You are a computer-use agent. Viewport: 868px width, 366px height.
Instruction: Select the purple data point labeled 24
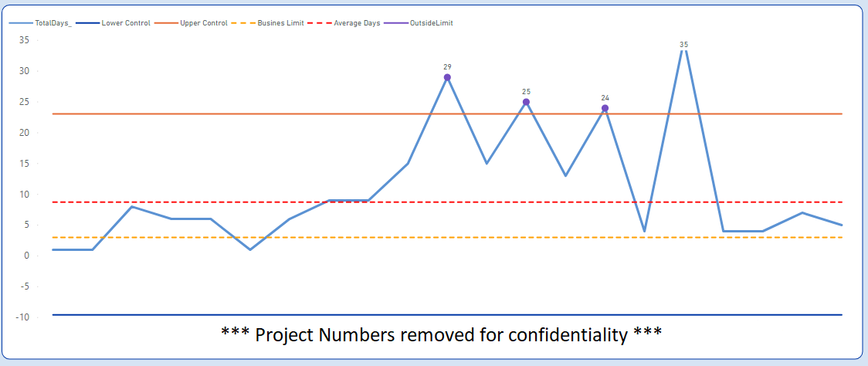coord(605,108)
